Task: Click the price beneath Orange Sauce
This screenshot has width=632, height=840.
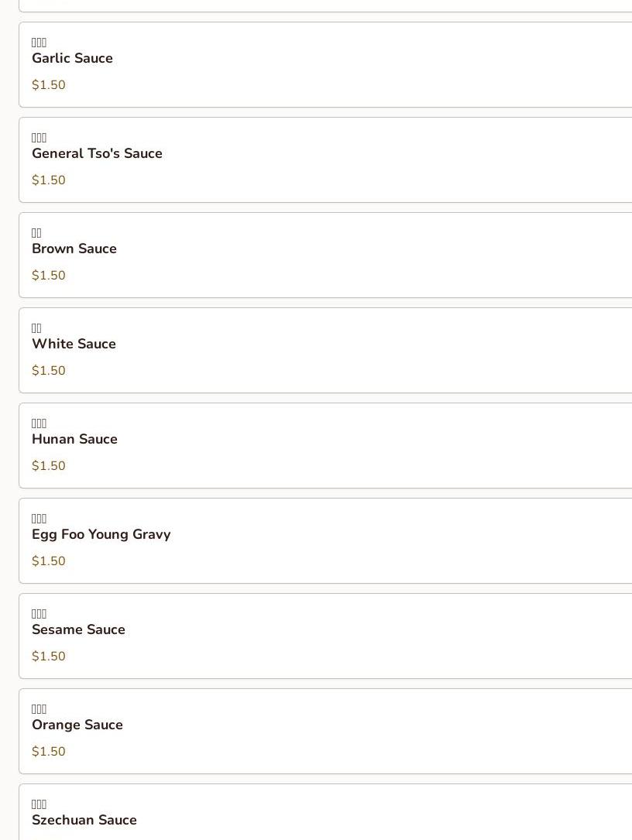Action: (x=49, y=752)
